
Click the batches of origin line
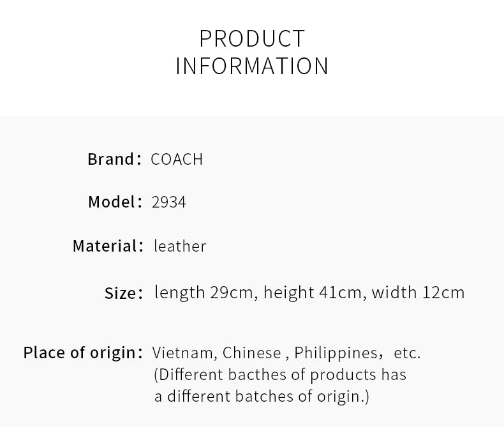pyautogui.click(x=262, y=397)
